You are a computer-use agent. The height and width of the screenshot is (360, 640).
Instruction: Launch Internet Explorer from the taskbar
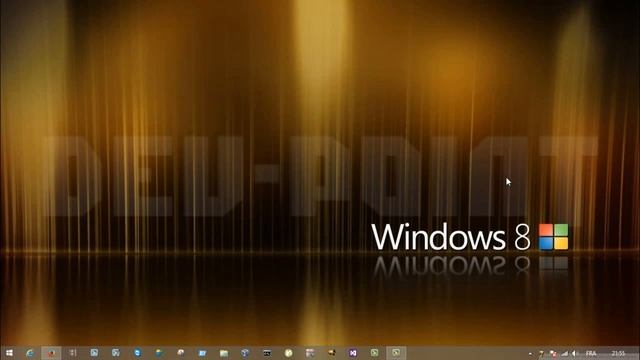pos(30,353)
